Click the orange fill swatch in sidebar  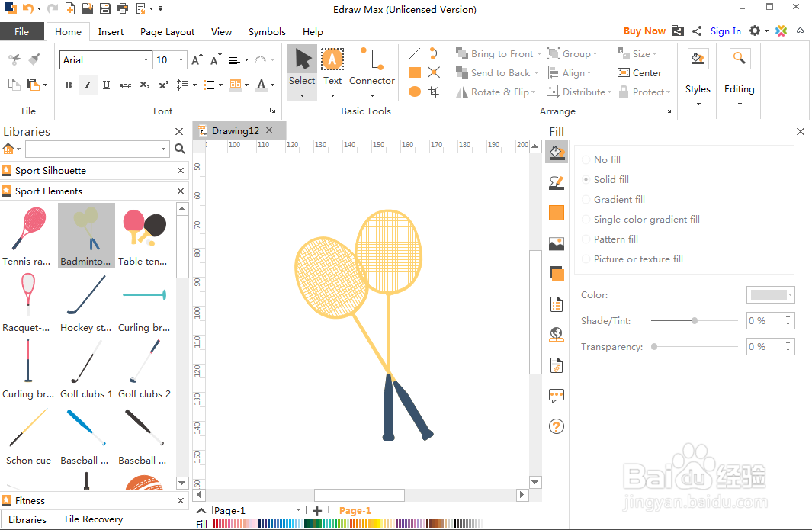tap(557, 213)
